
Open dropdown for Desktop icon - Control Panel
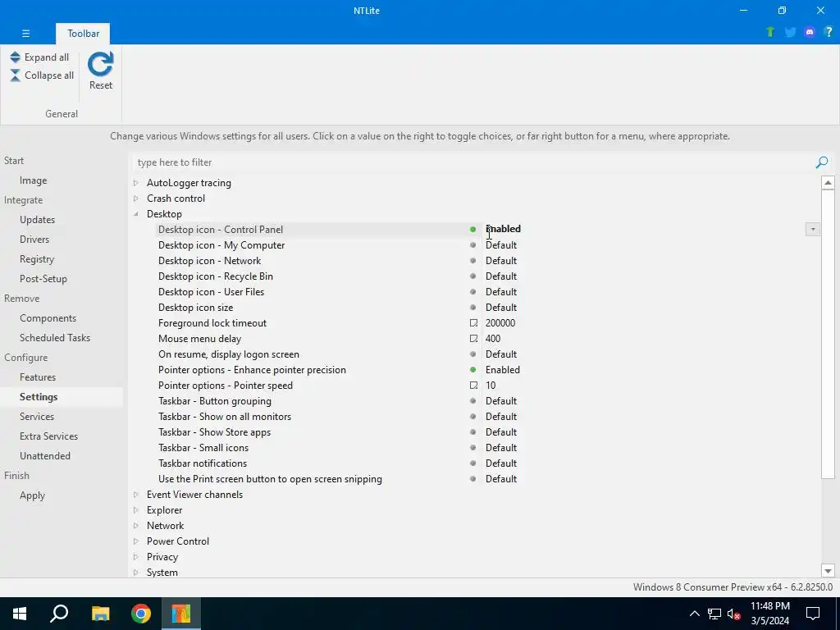tap(813, 230)
